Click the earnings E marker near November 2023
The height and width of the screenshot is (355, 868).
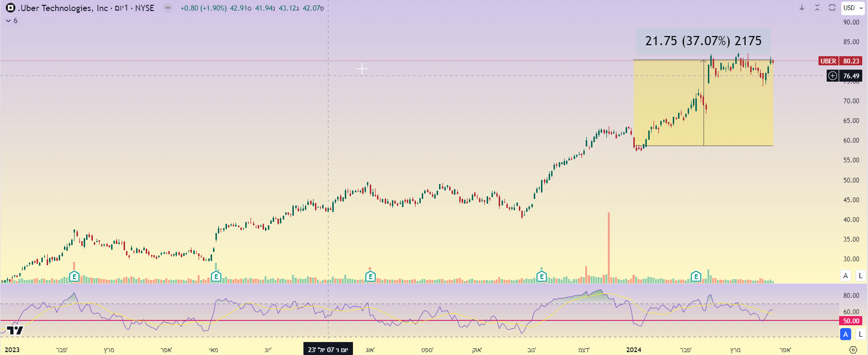[541, 277]
